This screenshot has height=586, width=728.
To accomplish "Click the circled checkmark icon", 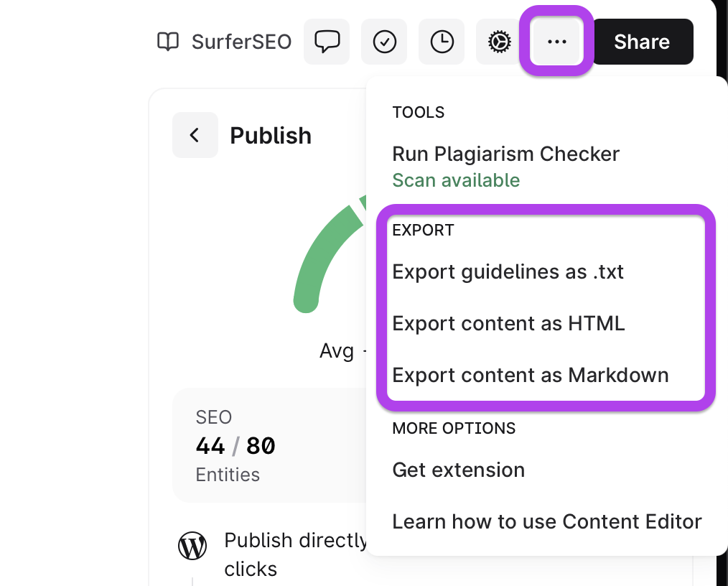I will [x=384, y=42].
